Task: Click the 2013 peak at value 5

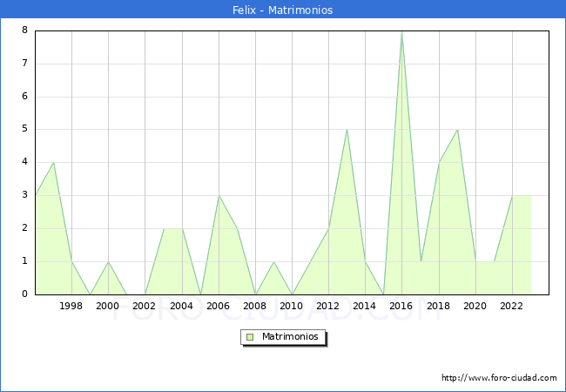Action: (347, 130)
